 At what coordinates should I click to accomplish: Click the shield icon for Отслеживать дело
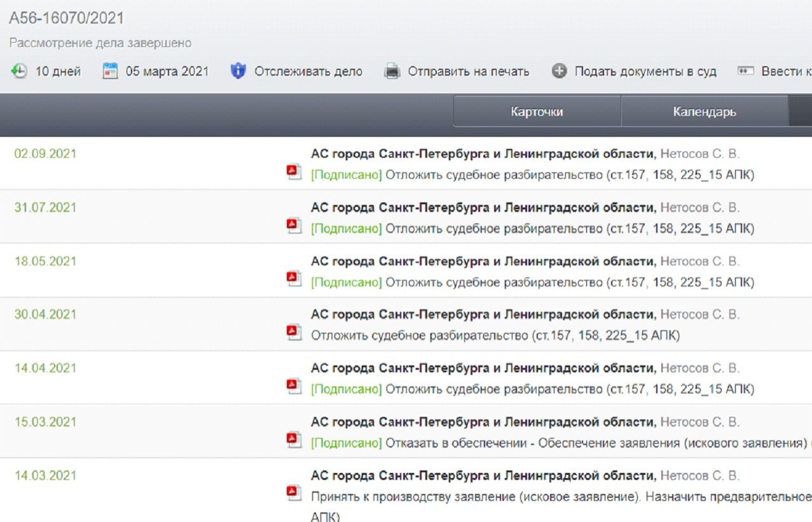238,71
